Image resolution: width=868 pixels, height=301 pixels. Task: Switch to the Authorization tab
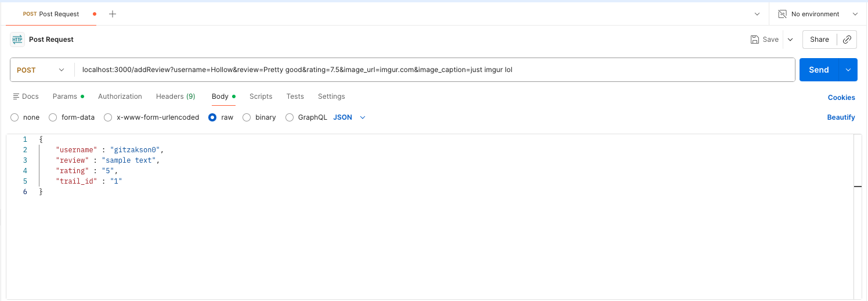coord(120,96)
